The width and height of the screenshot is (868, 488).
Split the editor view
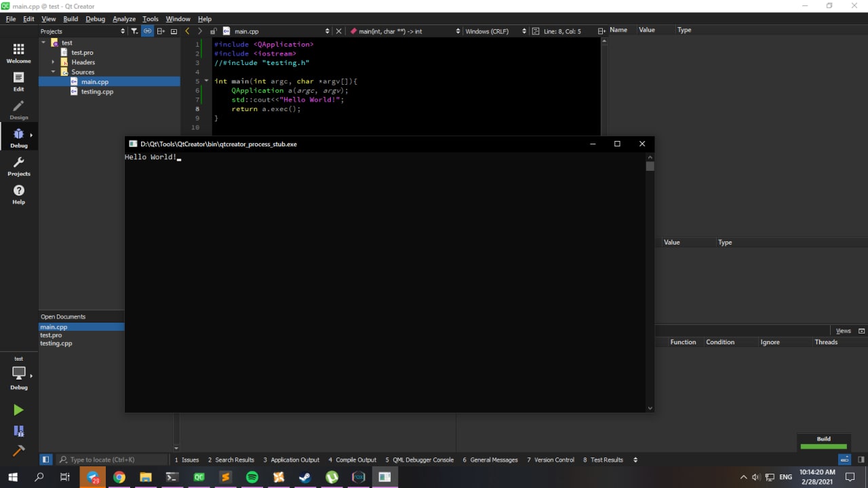coord(601,31)
